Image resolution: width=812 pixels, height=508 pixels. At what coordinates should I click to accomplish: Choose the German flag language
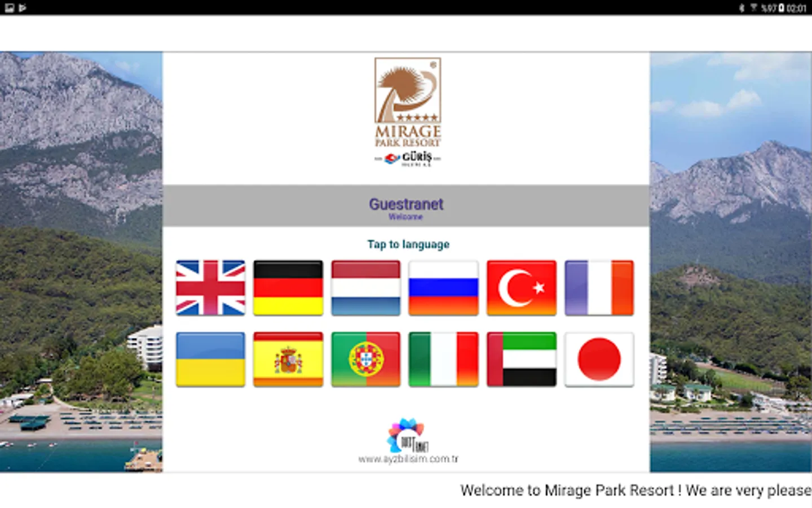point(288,287)
